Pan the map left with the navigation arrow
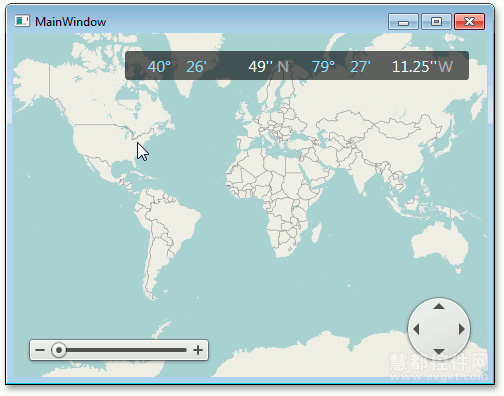This screenshot has height=396, width=504. (416, 329)
